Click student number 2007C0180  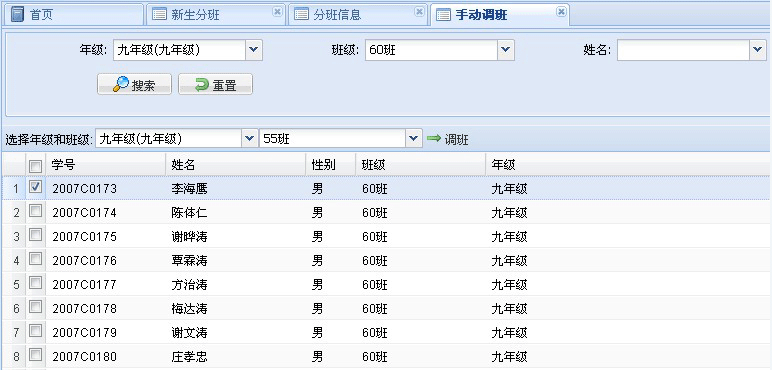85,357
